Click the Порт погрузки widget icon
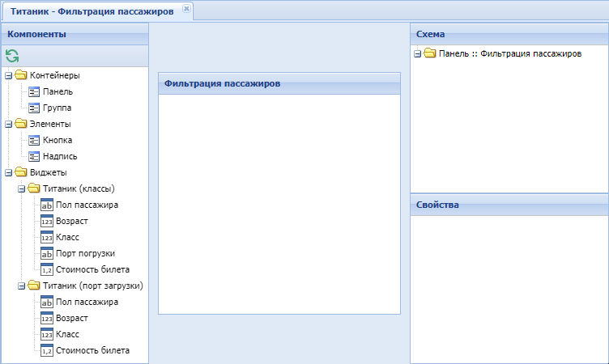The width and height of the screenshot is (609, 364). [47, 253]
